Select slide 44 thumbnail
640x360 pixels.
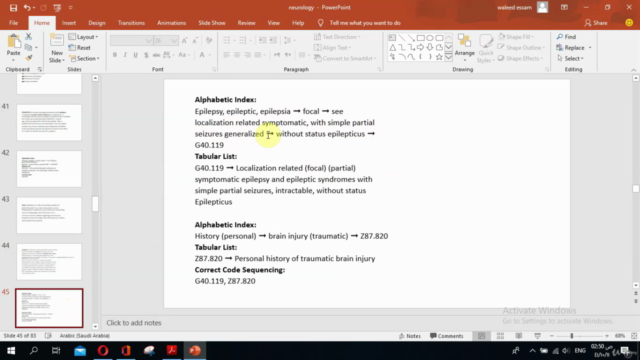49,262
